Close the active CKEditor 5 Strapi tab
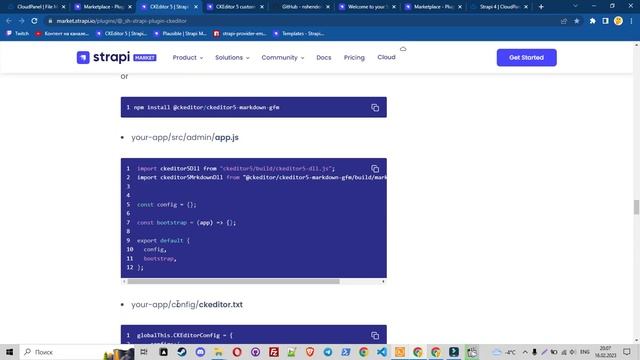This screenshot has width=640, height=360. (x=196, y=7)
